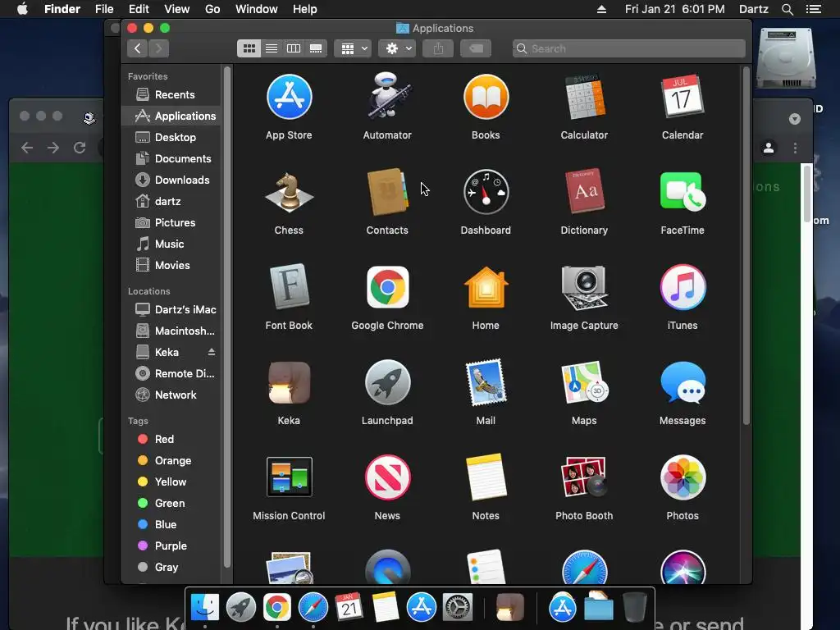Select the Green tag in sidebar
Viewport: 840px width, 630px height.
tap(171, 503)
